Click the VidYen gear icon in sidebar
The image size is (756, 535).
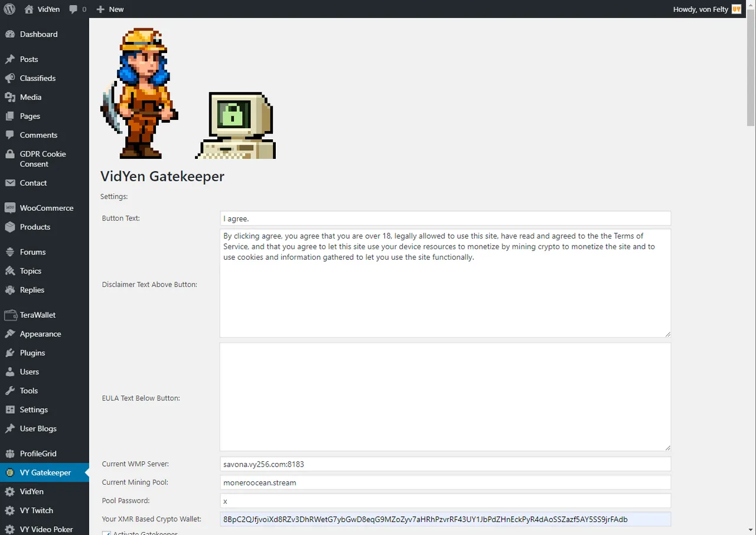point(9,491)
